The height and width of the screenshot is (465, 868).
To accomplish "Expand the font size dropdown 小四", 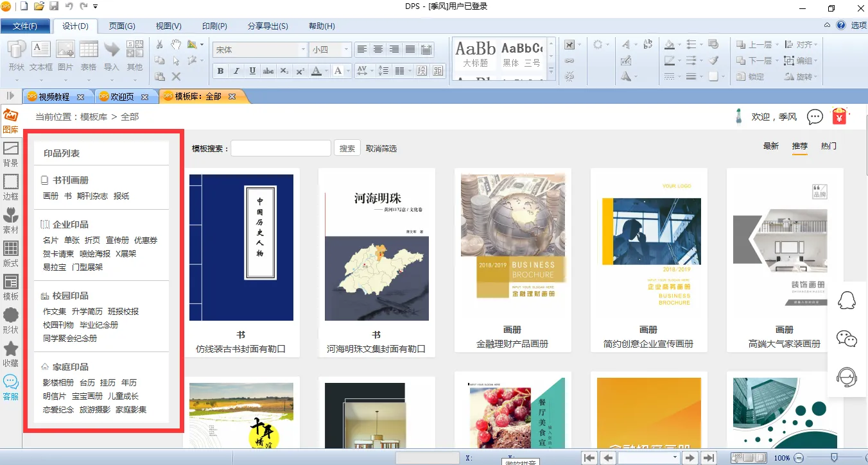I will (347, 49).
